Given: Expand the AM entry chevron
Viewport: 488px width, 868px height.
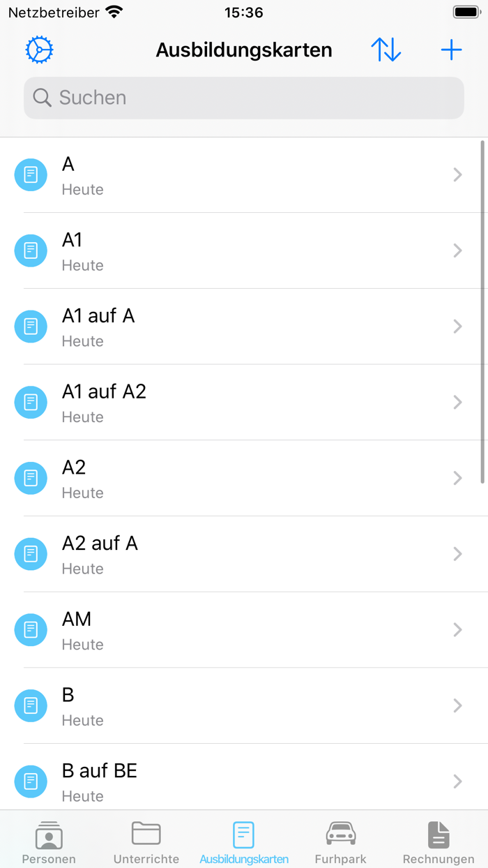Looking at the screenshot, I should tap(457, 630).
